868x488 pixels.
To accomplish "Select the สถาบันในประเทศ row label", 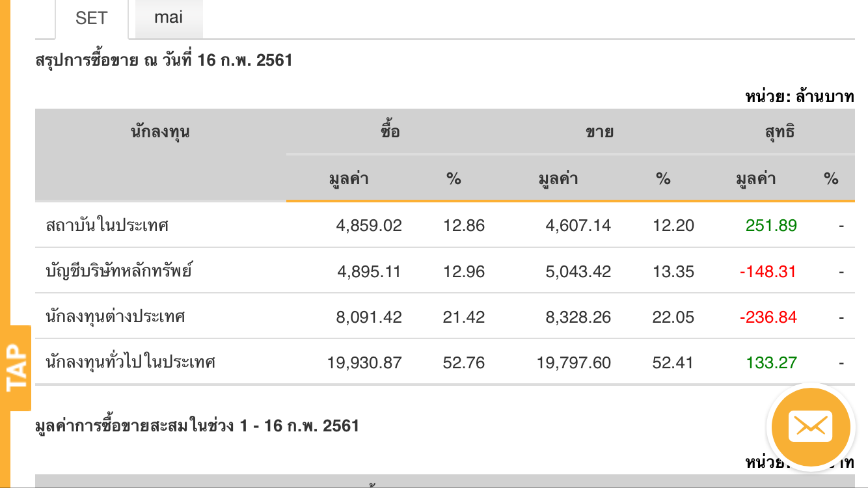I will coord(107,226).
